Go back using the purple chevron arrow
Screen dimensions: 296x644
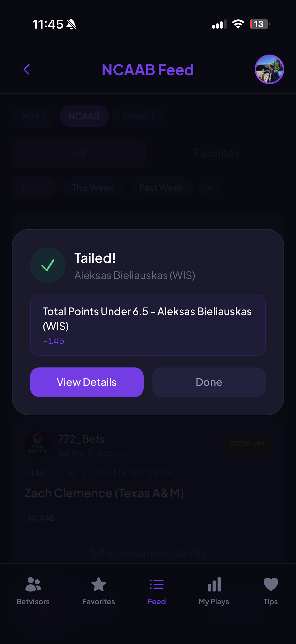click(x=27, y=69)
